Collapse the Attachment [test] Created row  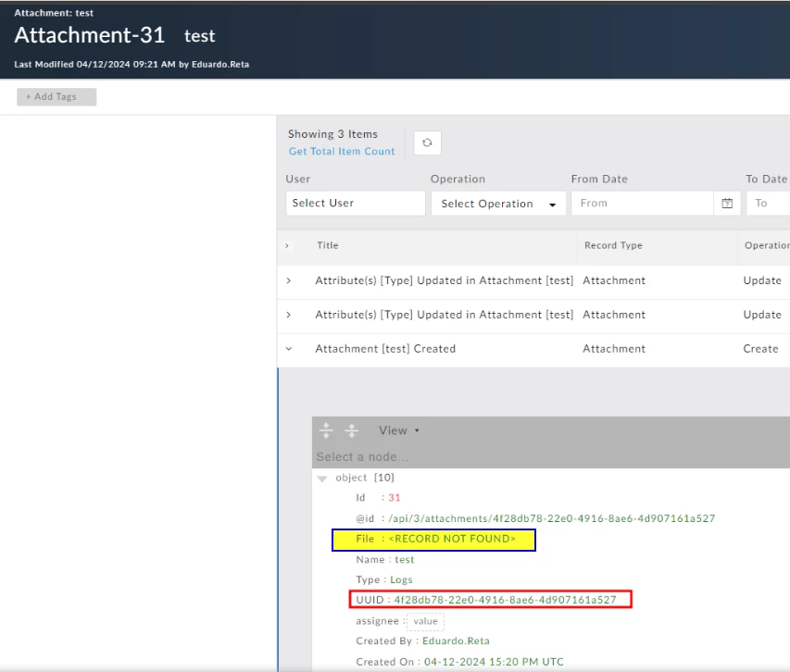(289, 348)
